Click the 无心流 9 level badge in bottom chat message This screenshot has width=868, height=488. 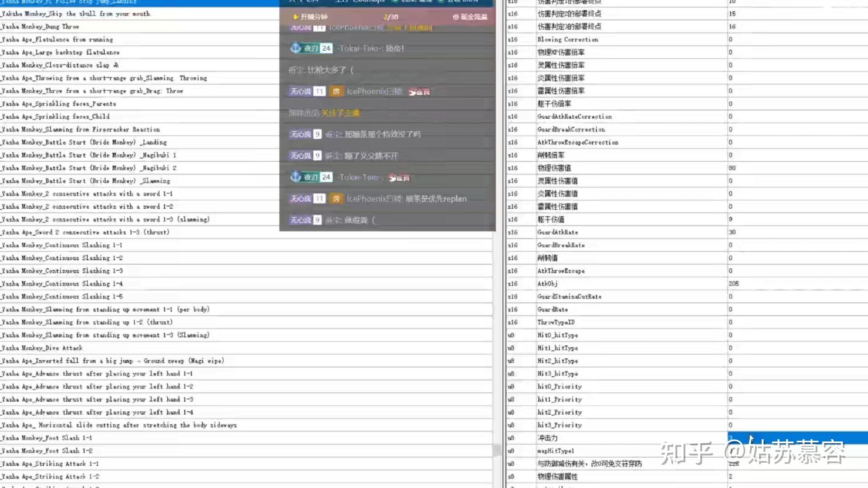(x=306, y=220)
